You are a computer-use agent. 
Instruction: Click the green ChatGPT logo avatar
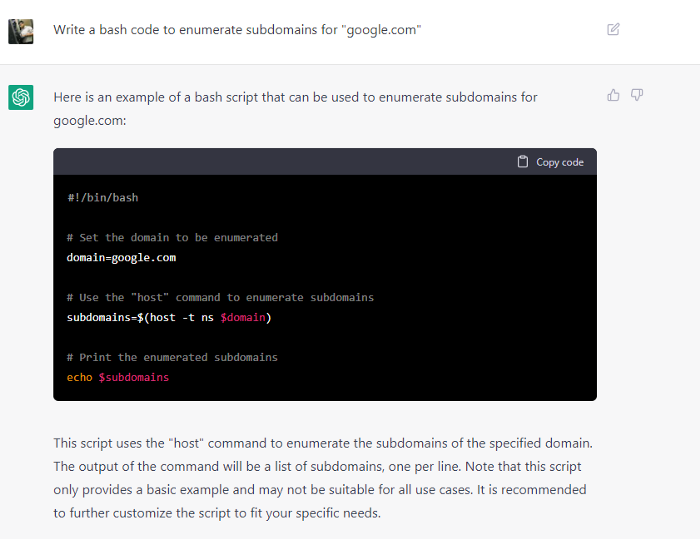21,97
